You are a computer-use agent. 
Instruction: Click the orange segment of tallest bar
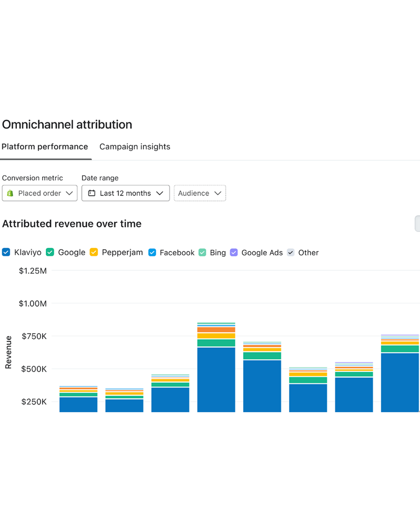[216, 330]
